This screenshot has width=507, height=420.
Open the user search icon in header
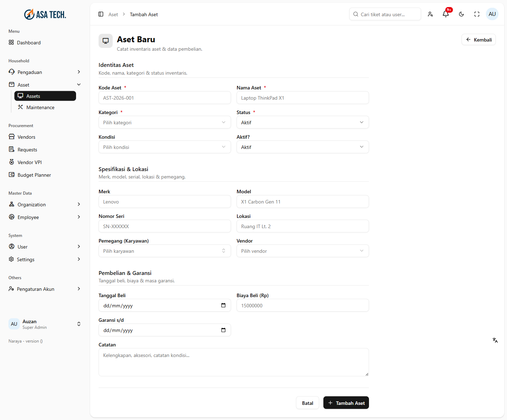pyautogui.click(x=430, y=14)
